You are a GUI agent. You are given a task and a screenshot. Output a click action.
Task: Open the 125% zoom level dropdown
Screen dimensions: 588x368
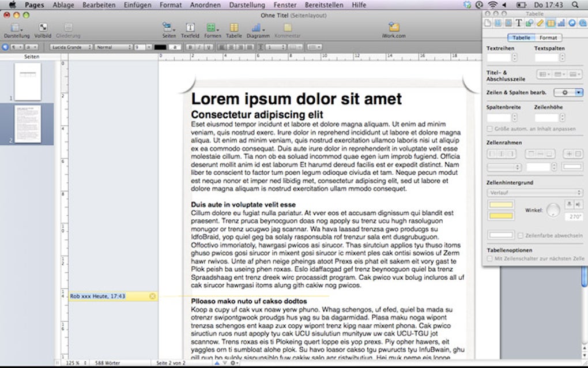point(77,363)
